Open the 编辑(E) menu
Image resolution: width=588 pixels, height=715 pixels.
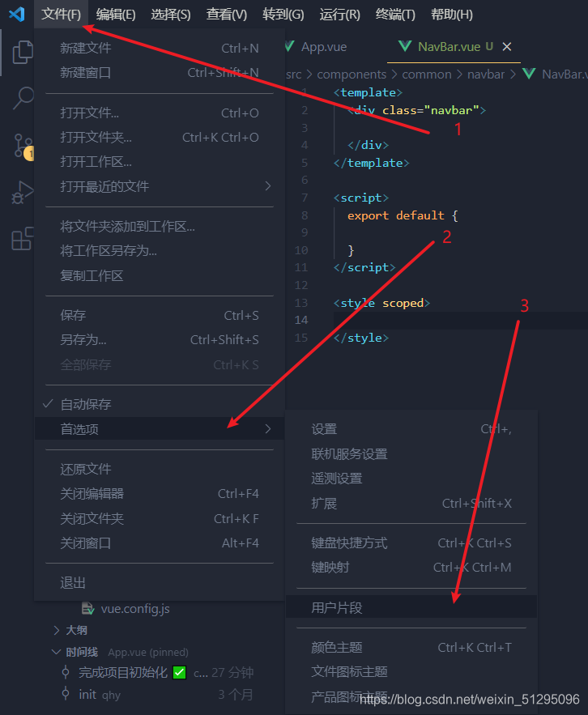click(x=116, y=15)
